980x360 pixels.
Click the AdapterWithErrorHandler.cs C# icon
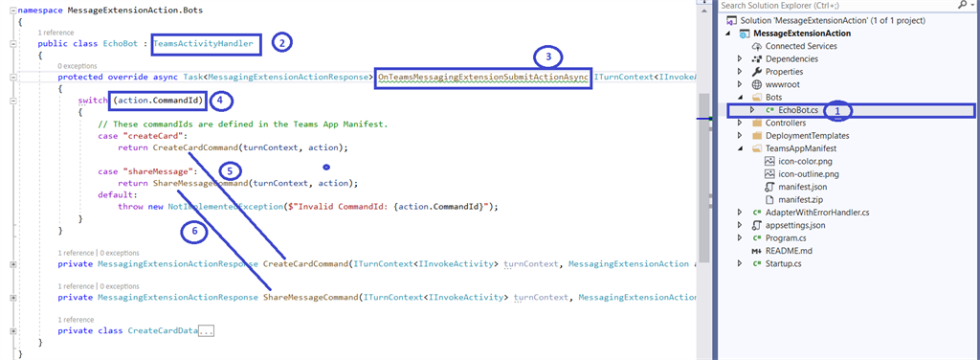click(x=756, y=213)
